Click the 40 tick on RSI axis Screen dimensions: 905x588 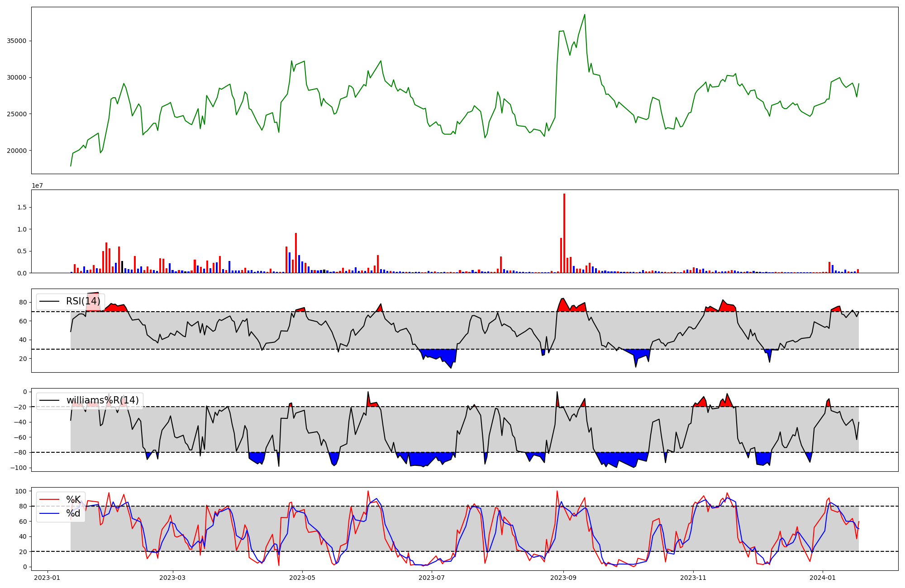click(23, 340)
